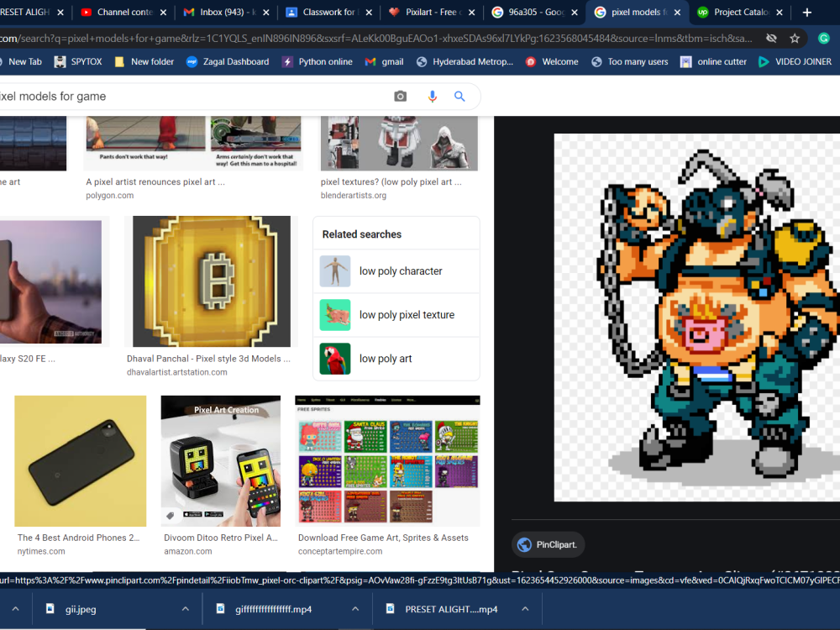
Task: Open the Too many users bookmark
Action: click(630, 61)
